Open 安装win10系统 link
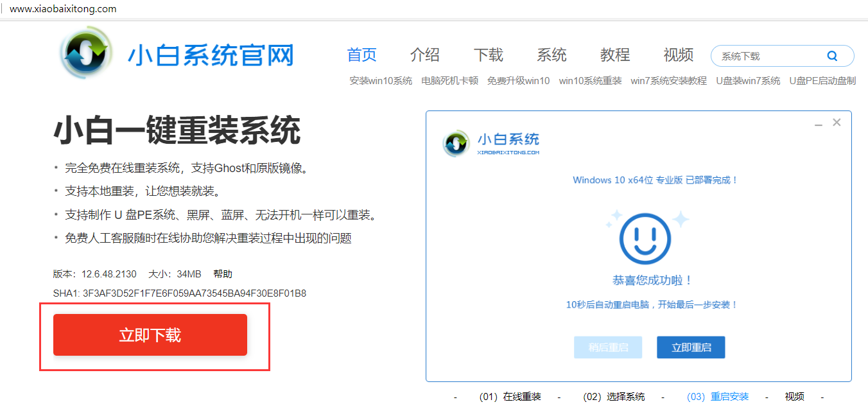Image resolution: width=868 pixels, height=418 pixels. point(381,81)
